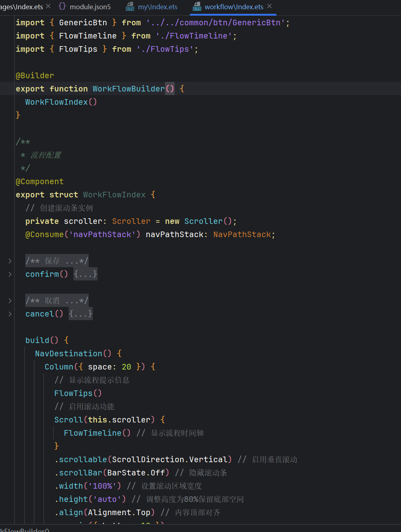Click the GenericBtn import identifier
Viewport: 401px width, 532px height.
83,23
